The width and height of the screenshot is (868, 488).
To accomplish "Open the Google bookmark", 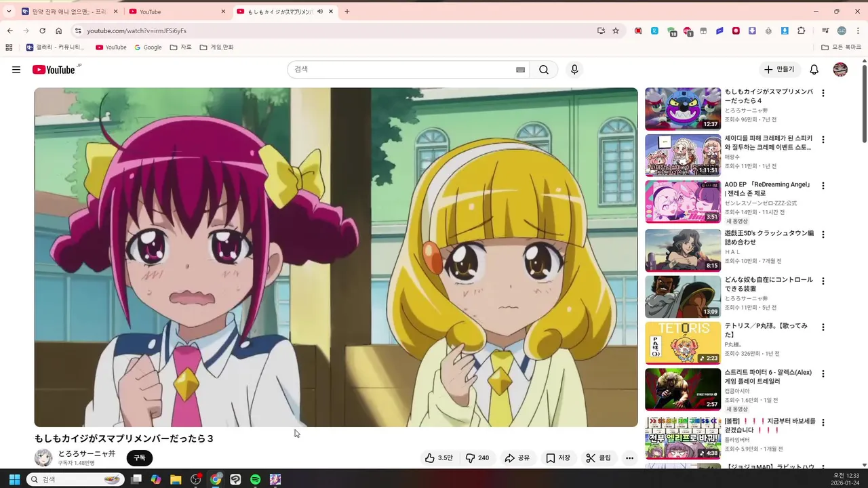I will (x=148, y=47).
